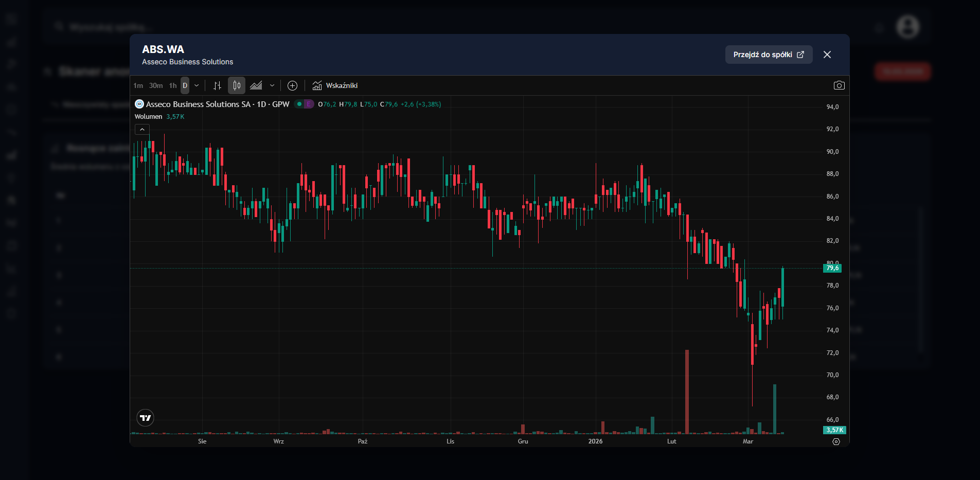Switch to the 30m interval
Viewport: 980px width, 480px height.
pyautogui.click(x=156, y=85)
